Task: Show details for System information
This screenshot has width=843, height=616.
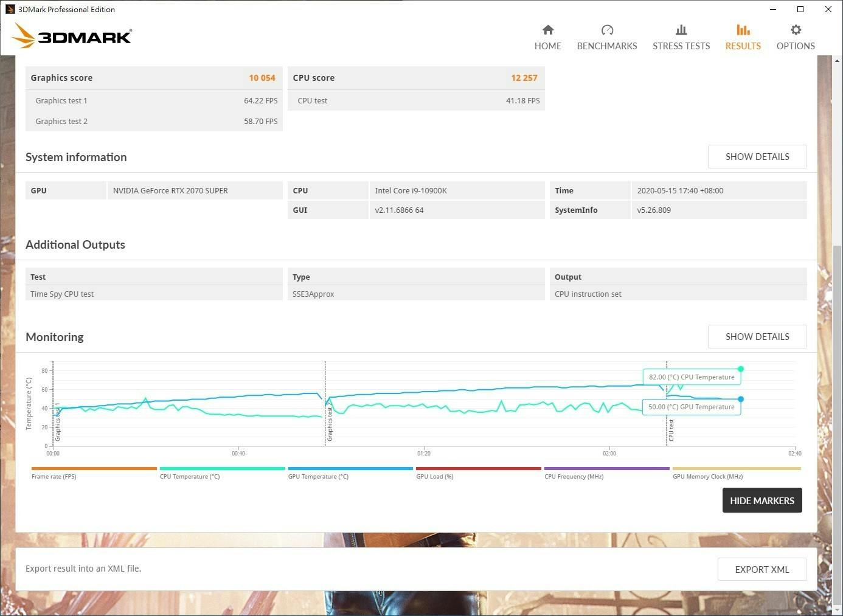Action: (x=757, y=156)
